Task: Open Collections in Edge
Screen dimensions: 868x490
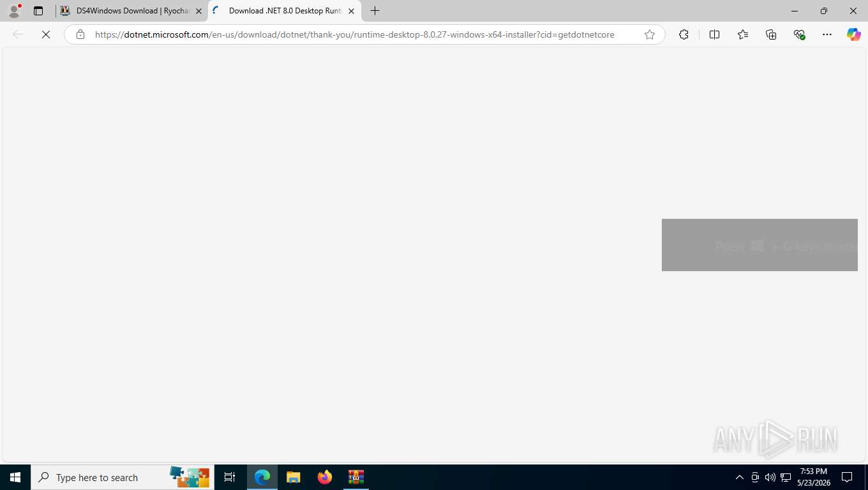Action: point(771,34)
